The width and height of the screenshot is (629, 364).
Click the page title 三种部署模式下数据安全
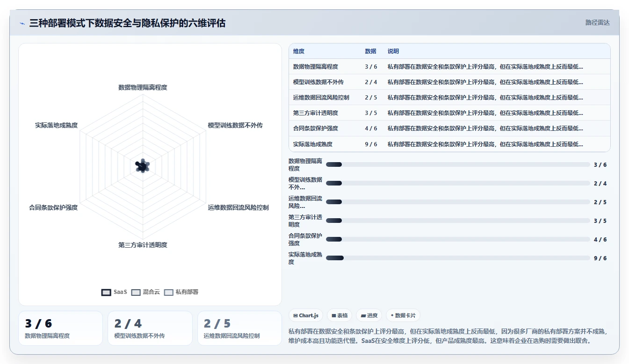coord(127,23)
